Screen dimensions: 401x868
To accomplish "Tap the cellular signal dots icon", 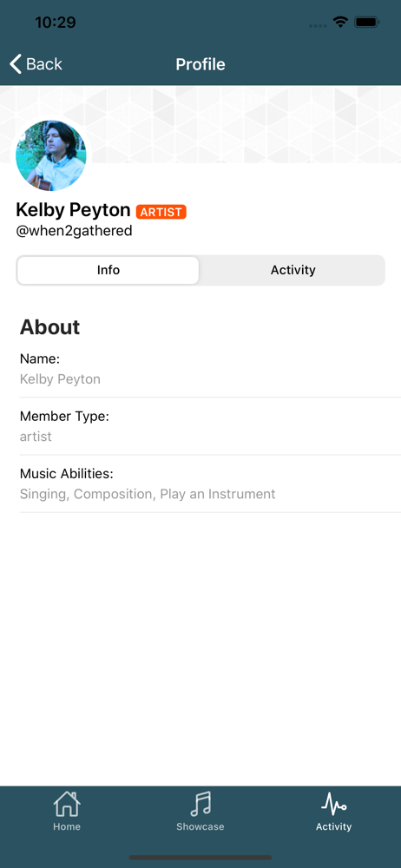I will click(318, 25).
